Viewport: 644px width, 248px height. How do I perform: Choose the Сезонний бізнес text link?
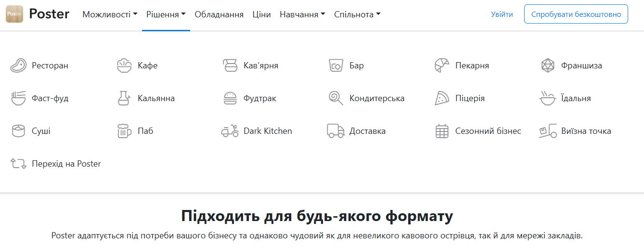coord(489,131)
